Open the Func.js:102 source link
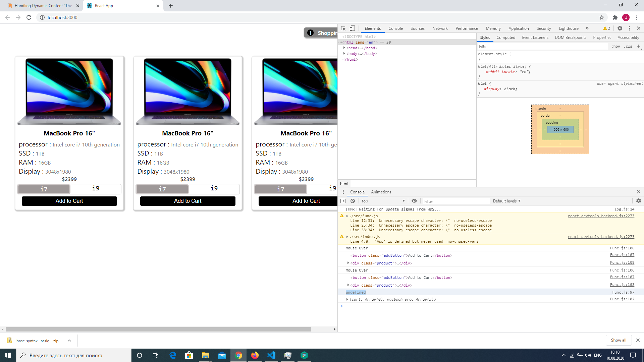Viewport: 644px width, 362px height. 622,299
